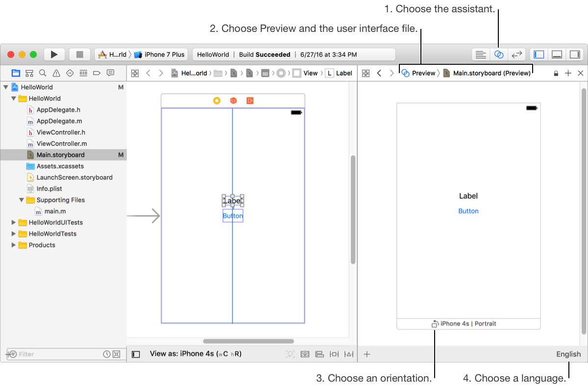Open related items menu in main editor
Viewport: 588px width, 387px height.
(x=135, y=73)
